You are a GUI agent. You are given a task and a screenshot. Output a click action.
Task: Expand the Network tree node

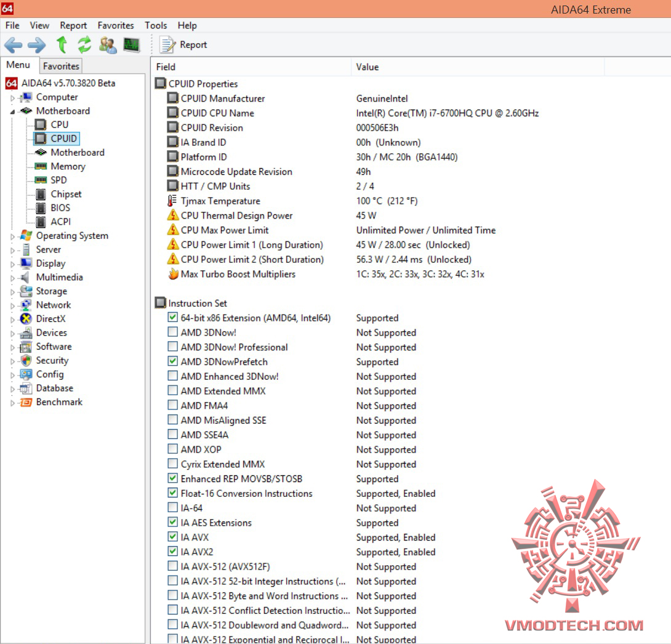click(x=12, y=305)
